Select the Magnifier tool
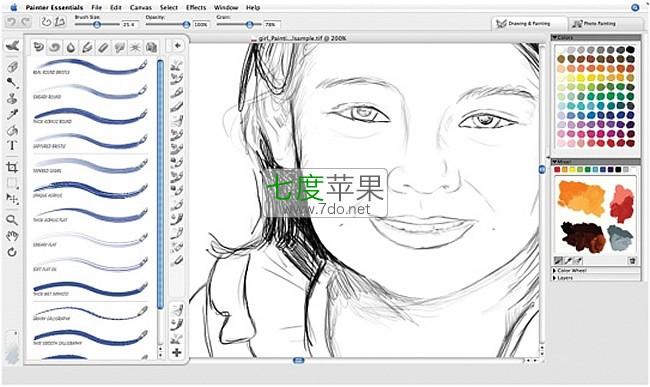This screenshot has width=650, height=387. pos(12,220)
